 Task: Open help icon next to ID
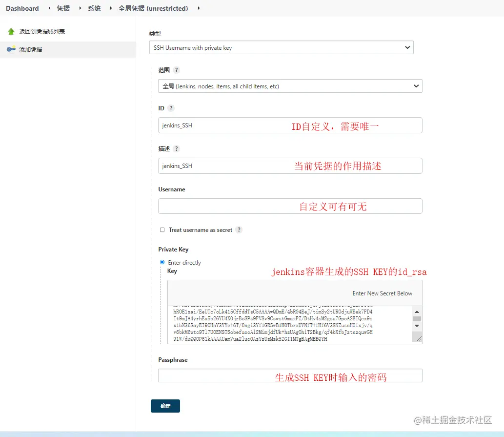[x=171, y=108]
